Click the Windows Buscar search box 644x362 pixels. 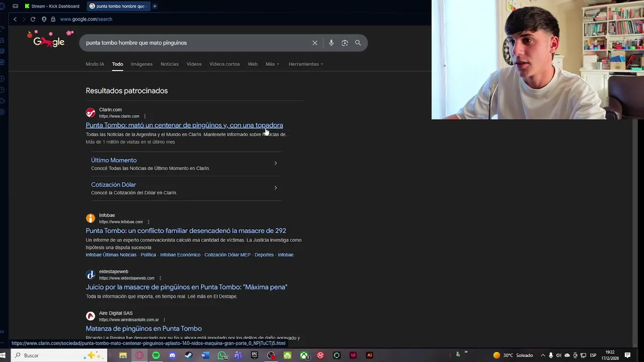pos(58,355)
